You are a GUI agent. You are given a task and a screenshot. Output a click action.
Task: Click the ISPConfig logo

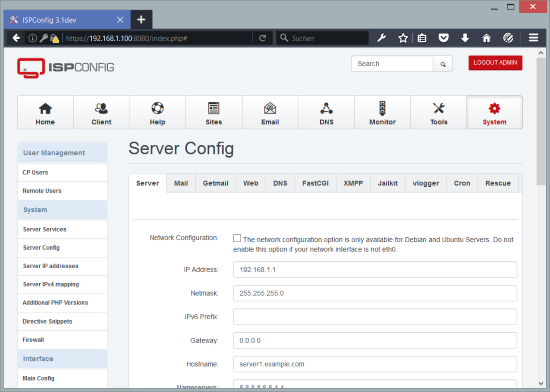point(66,68)
